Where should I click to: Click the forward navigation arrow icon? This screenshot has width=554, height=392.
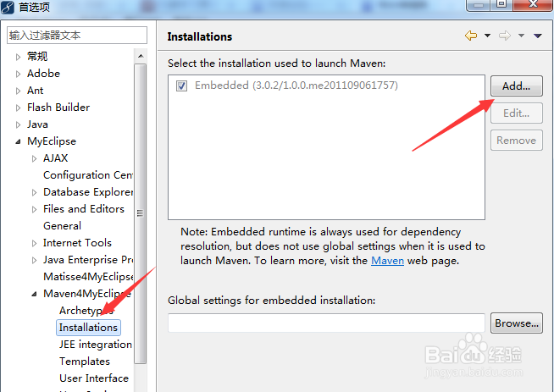(x=505, y=36)
